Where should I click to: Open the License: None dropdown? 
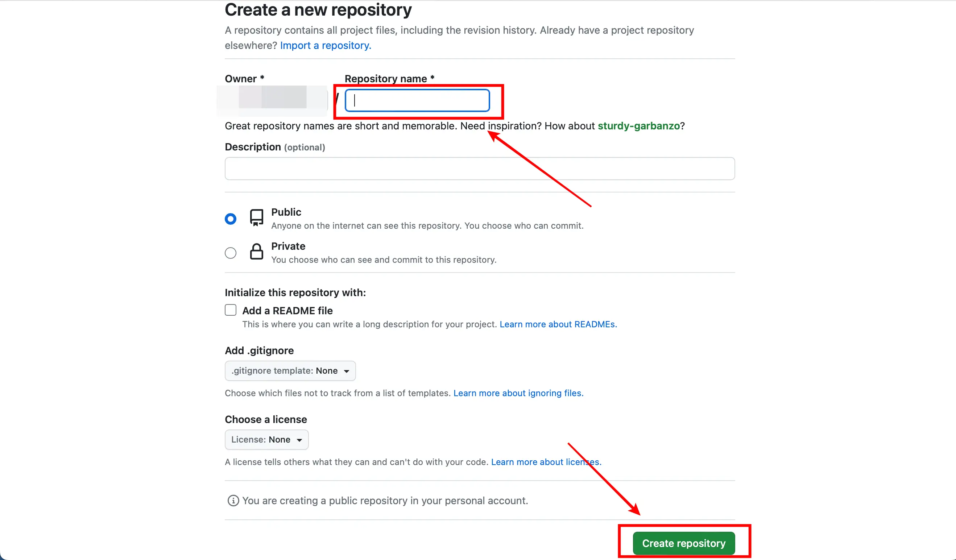coord(266,439)
